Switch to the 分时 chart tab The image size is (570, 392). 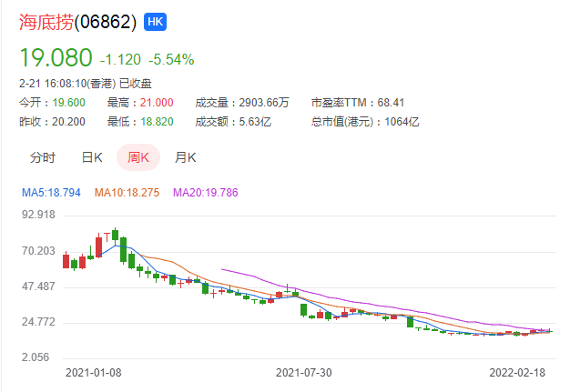(x=43, y=157)
